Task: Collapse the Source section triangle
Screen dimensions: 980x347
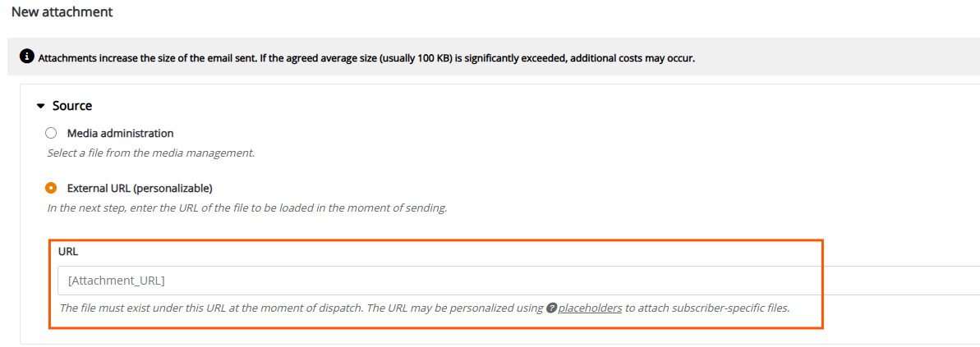Action: (41, 106)
